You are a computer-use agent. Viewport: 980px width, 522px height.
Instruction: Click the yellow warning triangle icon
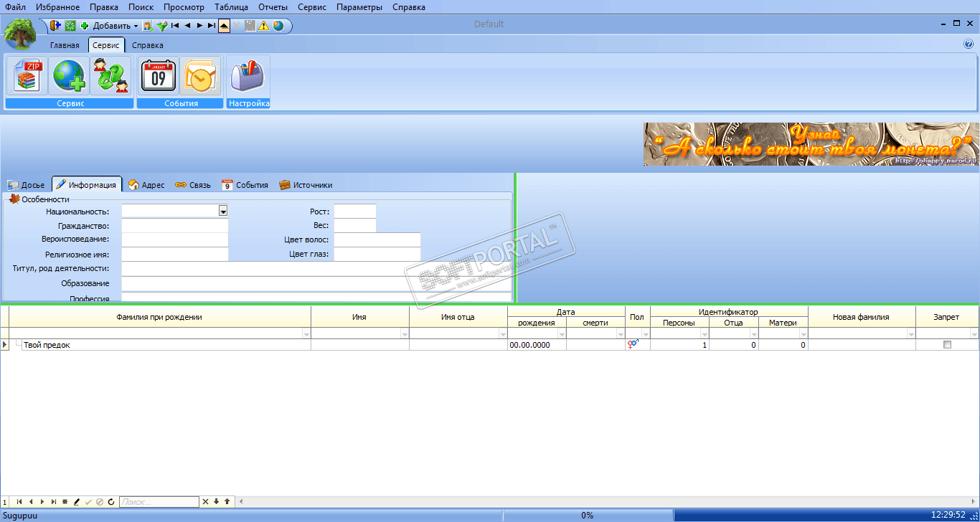pos(263,26)
